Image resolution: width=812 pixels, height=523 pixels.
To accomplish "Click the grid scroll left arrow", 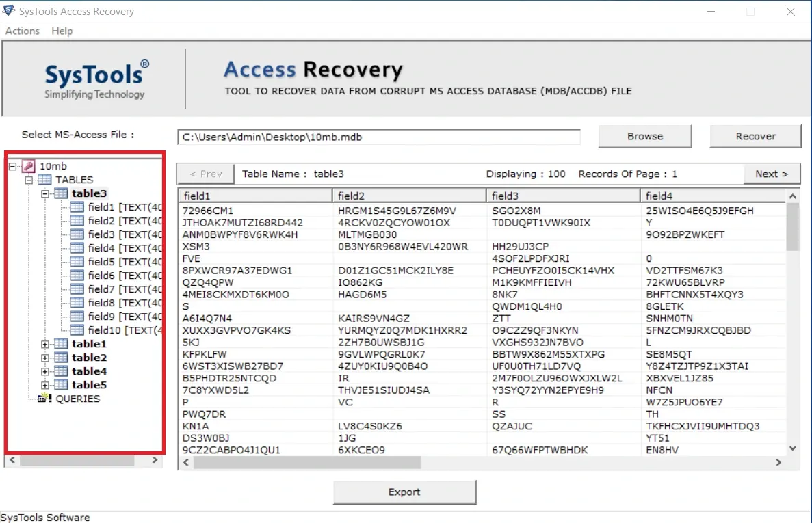I will click(186, 462).
